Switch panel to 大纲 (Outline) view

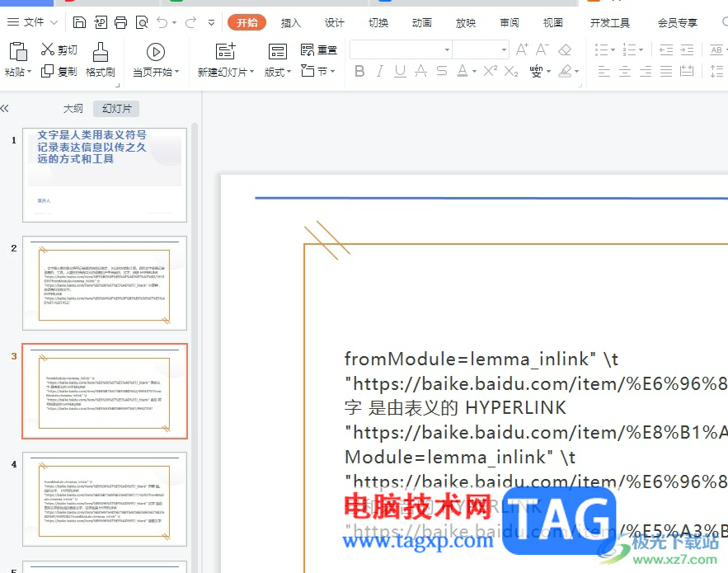pos(73,109)
